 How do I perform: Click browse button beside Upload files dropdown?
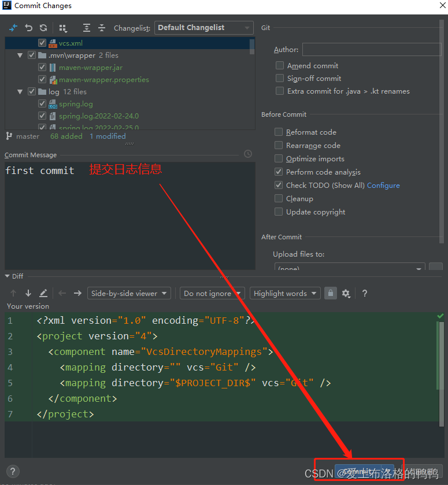(x=436, y=266)
